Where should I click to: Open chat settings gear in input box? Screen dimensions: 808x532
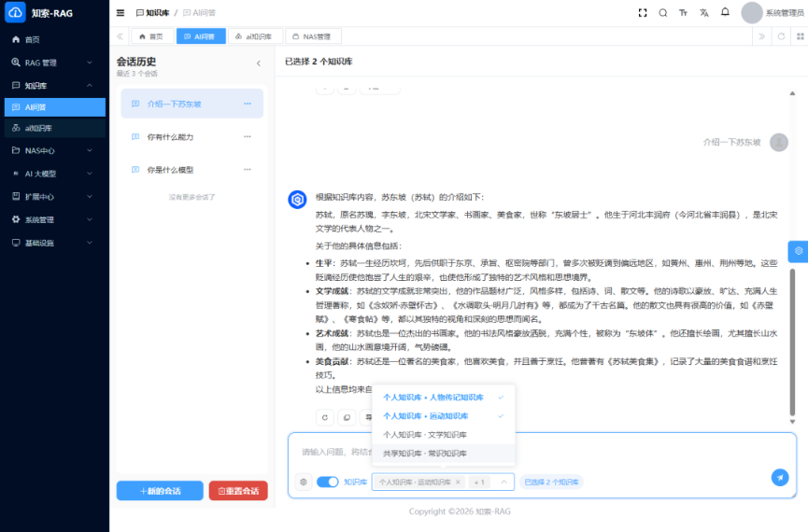pyautogui.click(x=304, y=482)
